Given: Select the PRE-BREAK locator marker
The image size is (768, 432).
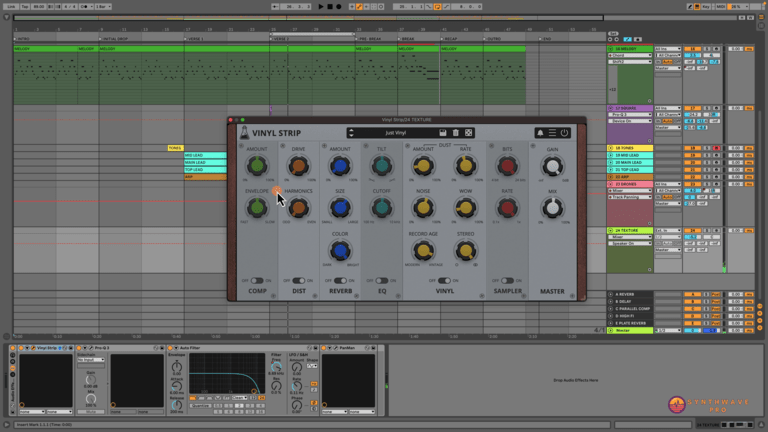Looking at the screenshot, I should tap(369, 39).
